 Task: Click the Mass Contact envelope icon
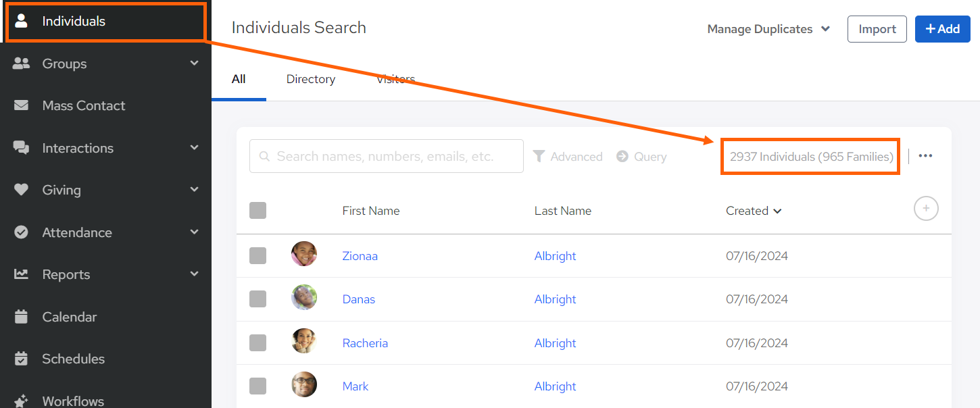tap(22, 105)
